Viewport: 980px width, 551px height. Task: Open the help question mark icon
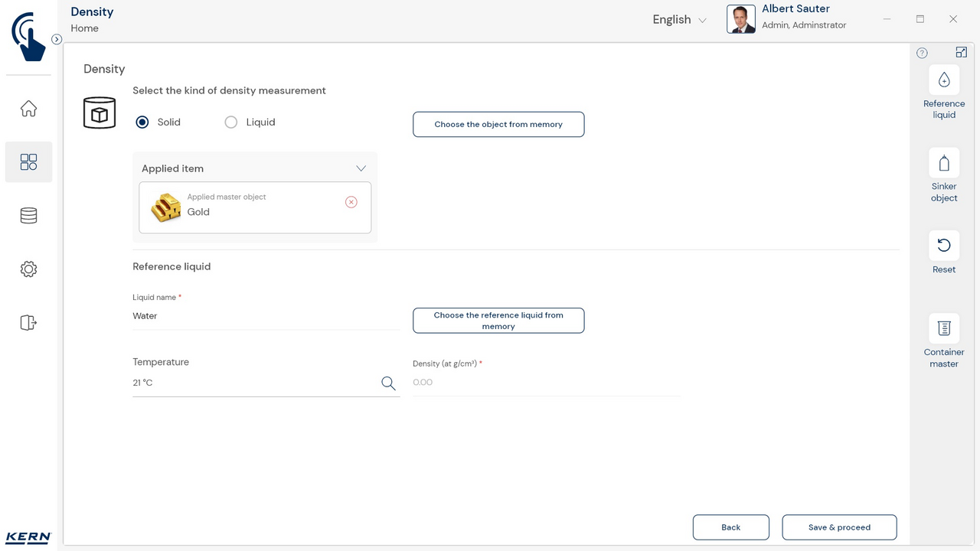click(x=922, y=53)
